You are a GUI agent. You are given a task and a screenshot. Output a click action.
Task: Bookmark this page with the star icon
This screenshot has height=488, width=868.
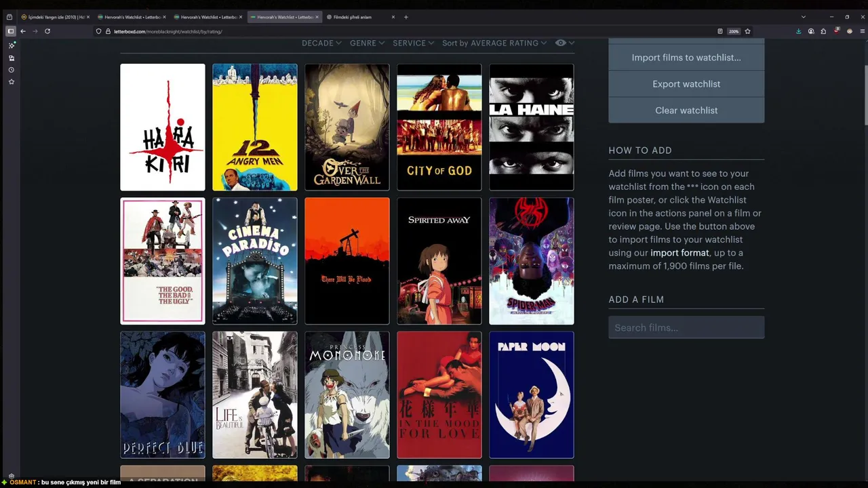(x=748, y=31)
